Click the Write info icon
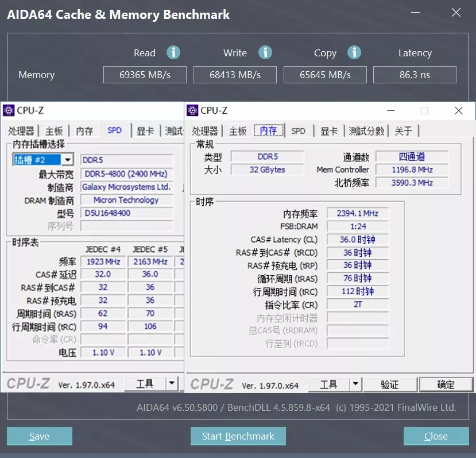The height and width of the screenshot is (458, 476). (265, 52)
